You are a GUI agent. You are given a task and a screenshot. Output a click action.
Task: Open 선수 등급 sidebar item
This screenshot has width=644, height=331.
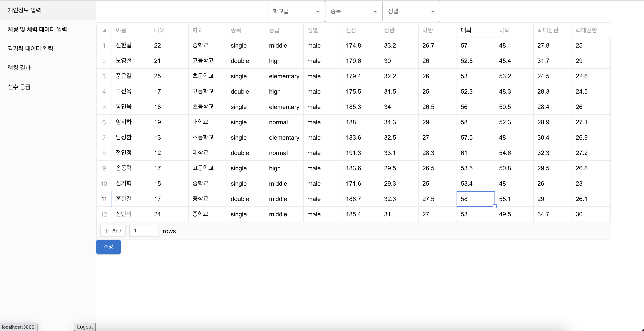[x=19, y=87]
